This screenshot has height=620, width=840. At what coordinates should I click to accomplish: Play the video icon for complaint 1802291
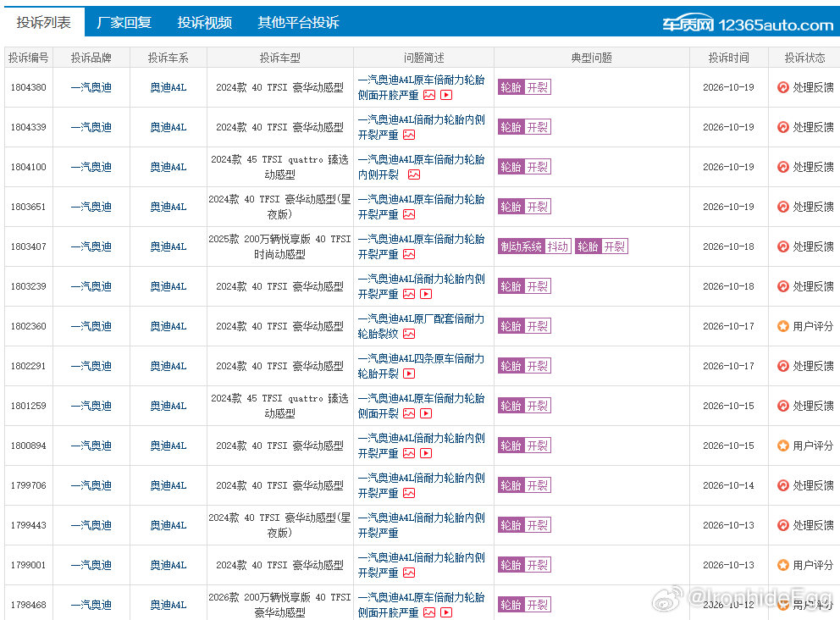click(x=409, y=374)
